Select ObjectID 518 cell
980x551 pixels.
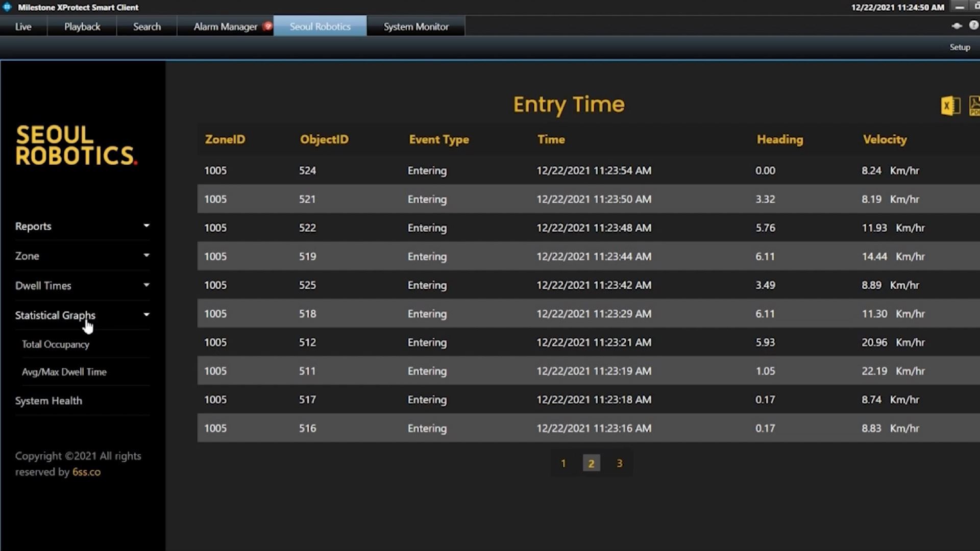(x=307, y=314)
